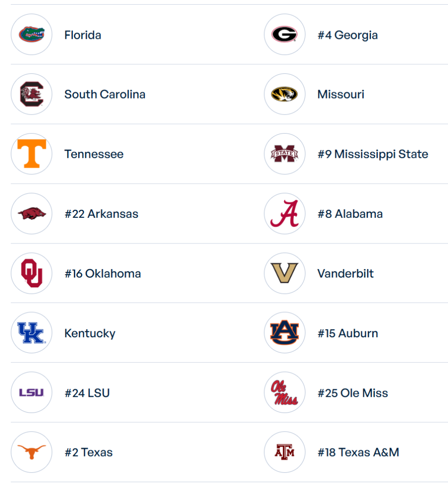Select the Ole Miss script logo
This screenshot has height=485, width=448.
[x=285, y=393]
